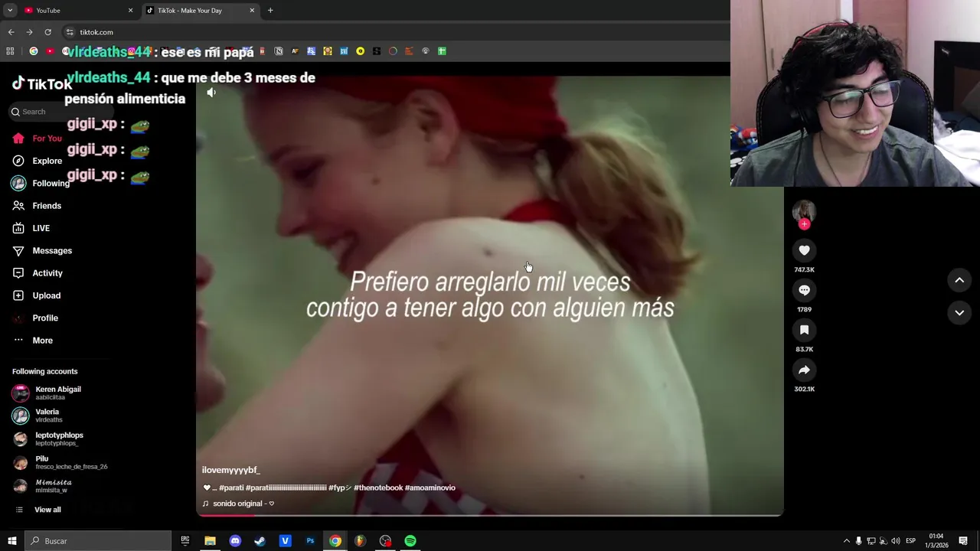Open FL Studio from the taskbar
The width and height of the screenshot is (980, 551).
360,541
